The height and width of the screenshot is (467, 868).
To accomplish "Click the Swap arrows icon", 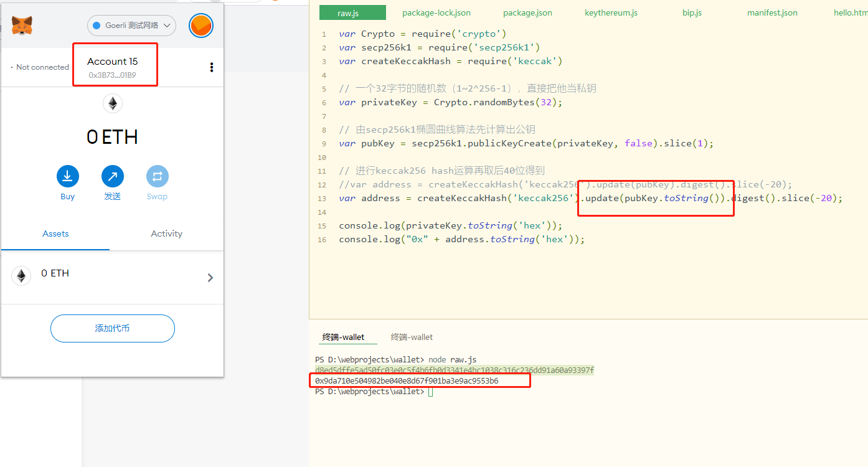I will point(157,176).
